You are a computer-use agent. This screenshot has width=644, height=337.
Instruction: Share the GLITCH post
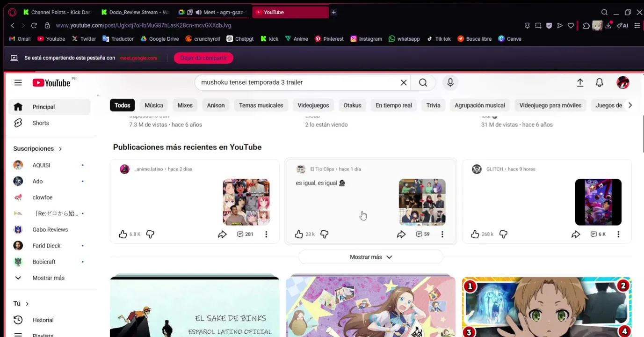pyautogui.click(x=576, y=234)
